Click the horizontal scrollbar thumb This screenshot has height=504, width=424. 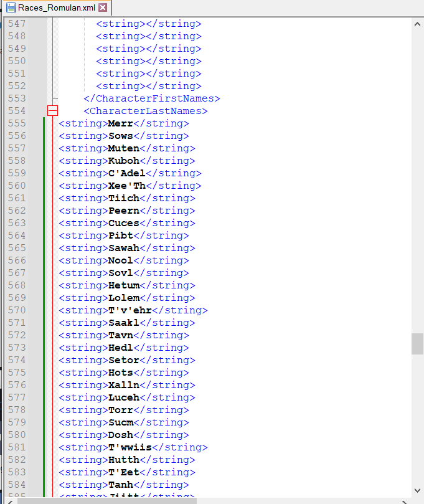(106, 501)
